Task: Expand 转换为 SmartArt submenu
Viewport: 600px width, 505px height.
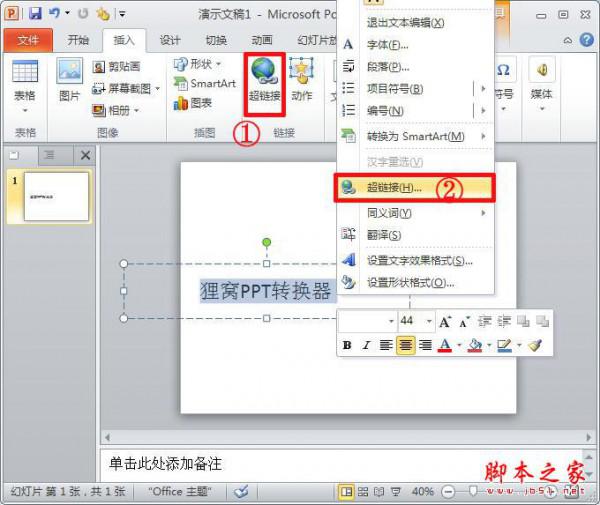Action: point(483,136)
